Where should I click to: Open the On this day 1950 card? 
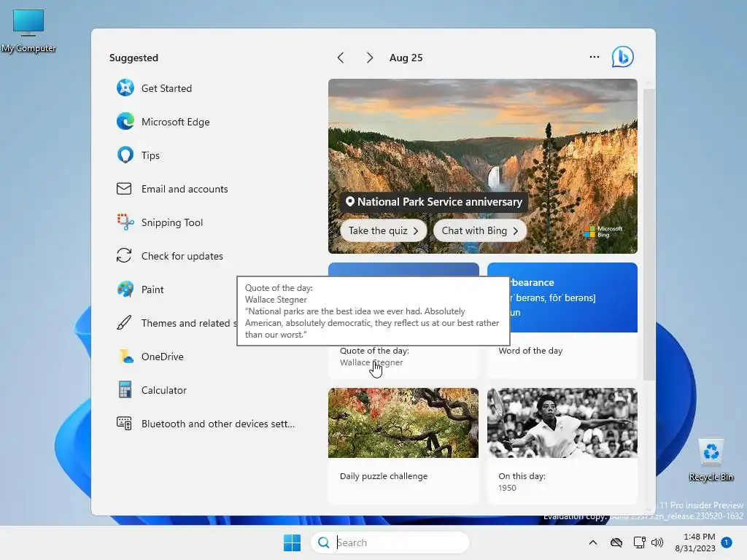tap(562, 446)
